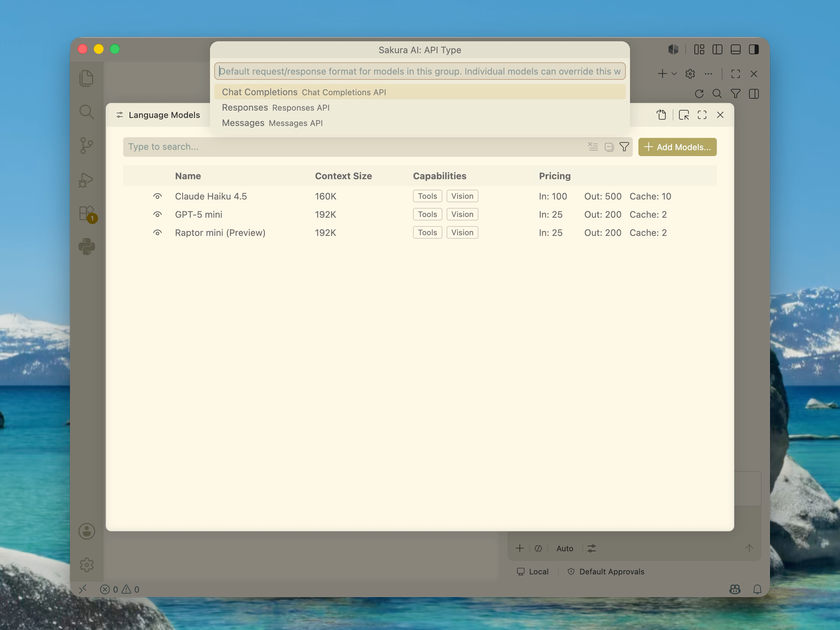The image size is (840, 630).
Task: Click the Capabilities column header
Action: pos(439,176)
